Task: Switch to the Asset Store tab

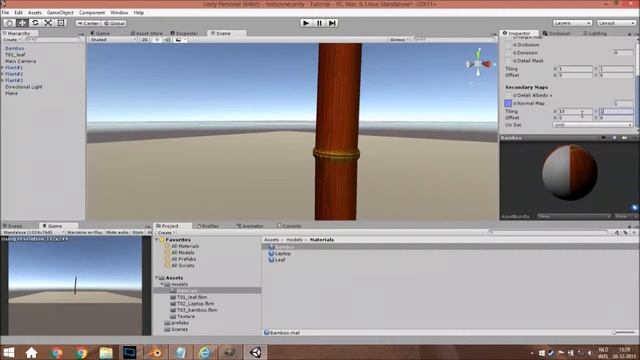Action: click(x=146, y=33)
